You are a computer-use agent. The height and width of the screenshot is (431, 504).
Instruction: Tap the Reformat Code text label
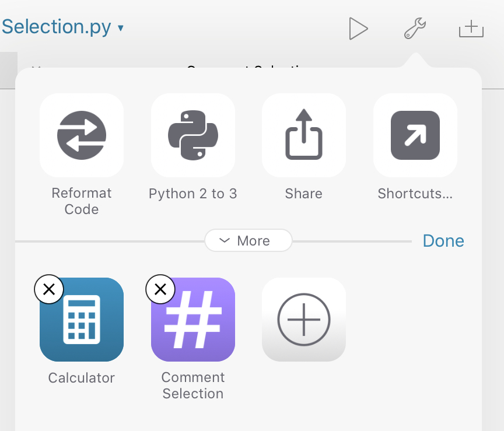[x=82, y=201]
